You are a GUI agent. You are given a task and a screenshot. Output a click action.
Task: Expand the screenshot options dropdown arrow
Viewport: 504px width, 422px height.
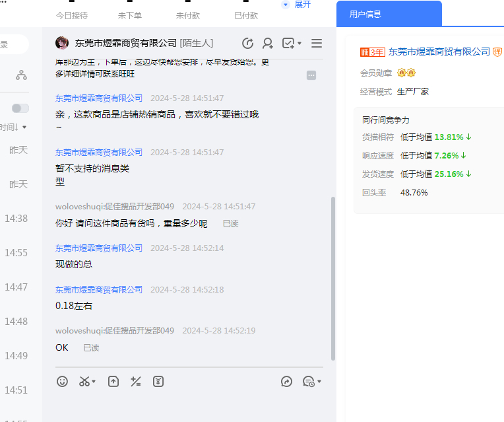(x=94, y=382)
